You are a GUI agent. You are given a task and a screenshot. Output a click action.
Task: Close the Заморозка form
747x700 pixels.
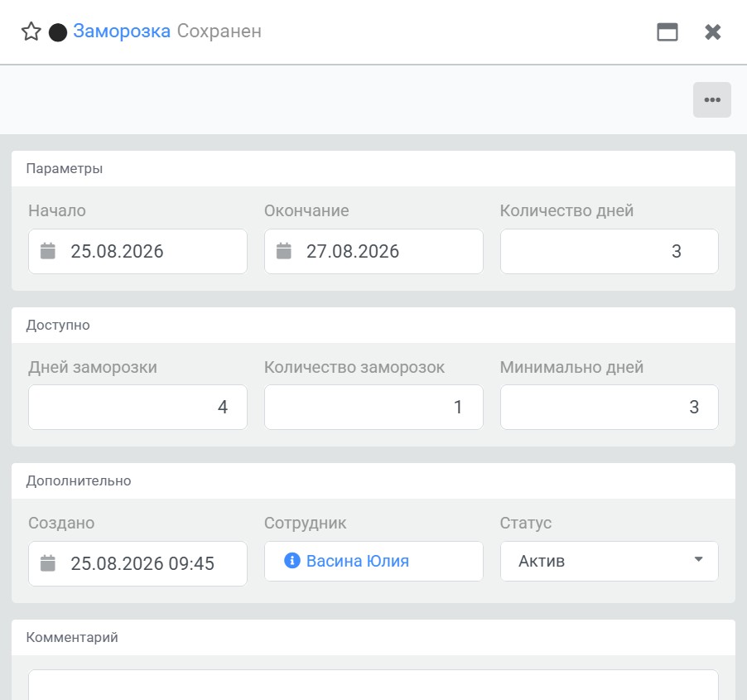(x=713, y=32)
